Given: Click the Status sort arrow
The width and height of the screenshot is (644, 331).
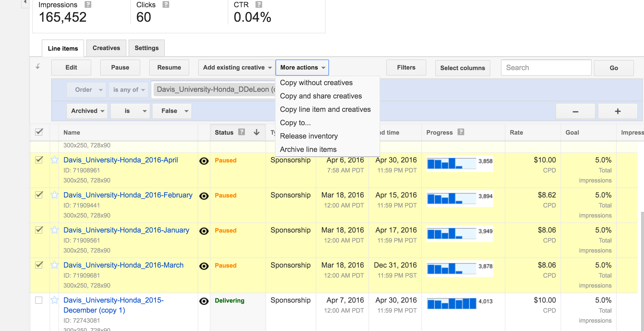Looking at the screenshot, I should tap(257, 132).
